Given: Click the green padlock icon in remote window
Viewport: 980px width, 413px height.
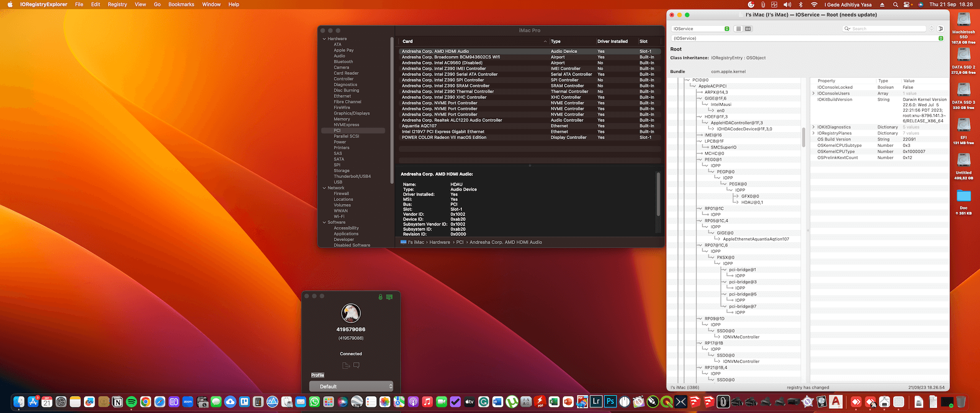Looking at the screenshot, I should [380, 297].
